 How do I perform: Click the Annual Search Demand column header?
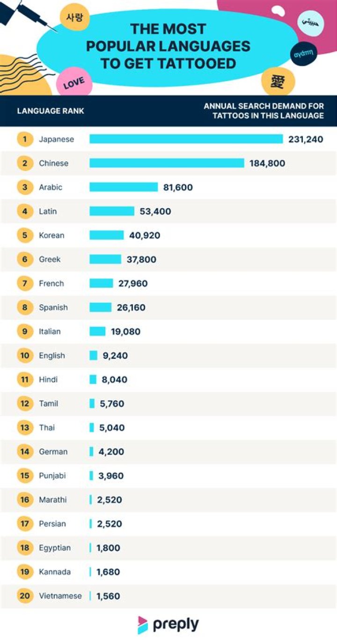tap(264, 111)
